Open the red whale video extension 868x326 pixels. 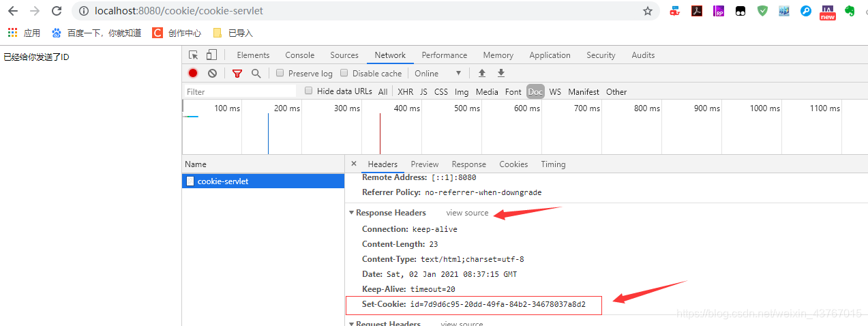point(675,11)
